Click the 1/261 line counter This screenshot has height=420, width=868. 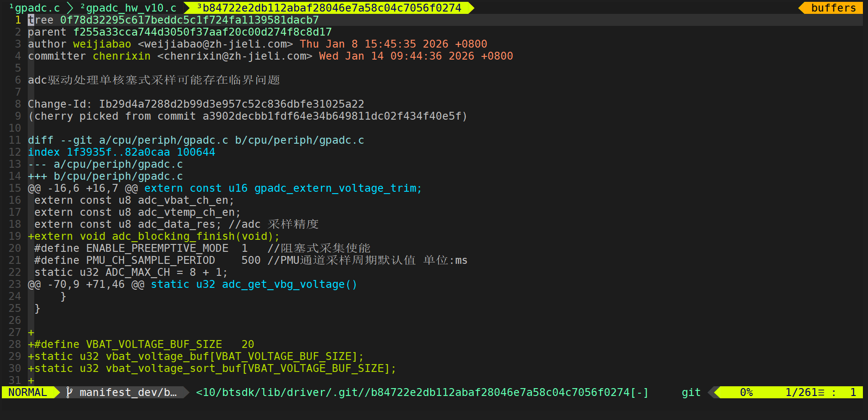tap(805, 392)
